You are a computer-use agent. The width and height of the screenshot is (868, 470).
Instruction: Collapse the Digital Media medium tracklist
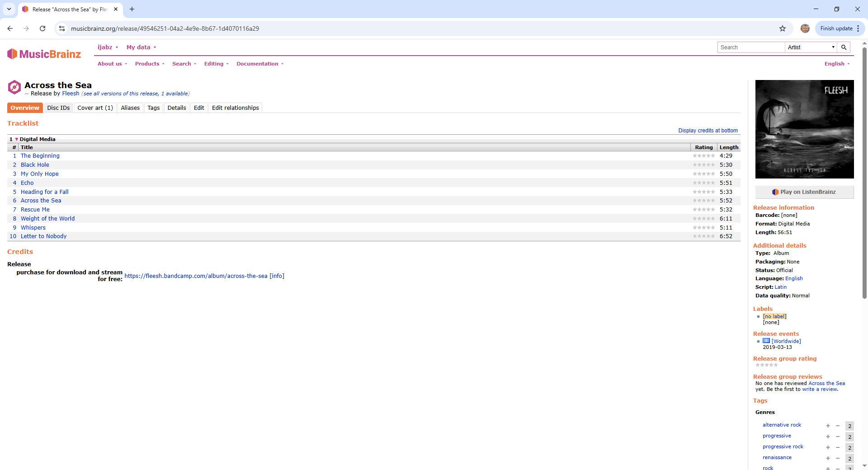pyautogui.click(x=17, y=139)
